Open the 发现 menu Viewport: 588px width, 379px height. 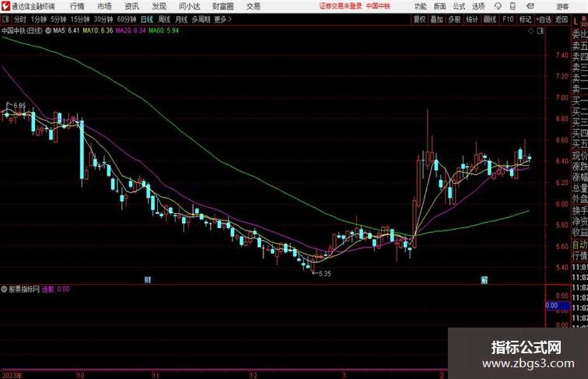(x=159, y=6)
